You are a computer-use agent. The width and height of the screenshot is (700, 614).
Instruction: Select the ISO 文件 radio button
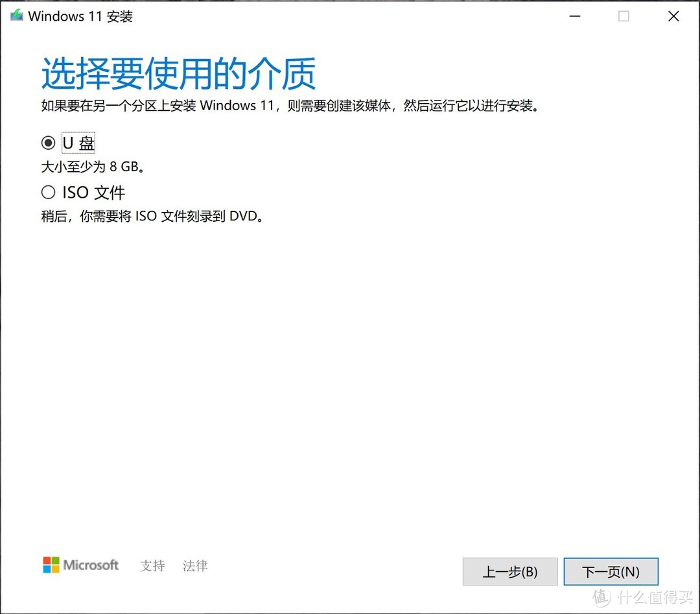[x=49, y=192]
